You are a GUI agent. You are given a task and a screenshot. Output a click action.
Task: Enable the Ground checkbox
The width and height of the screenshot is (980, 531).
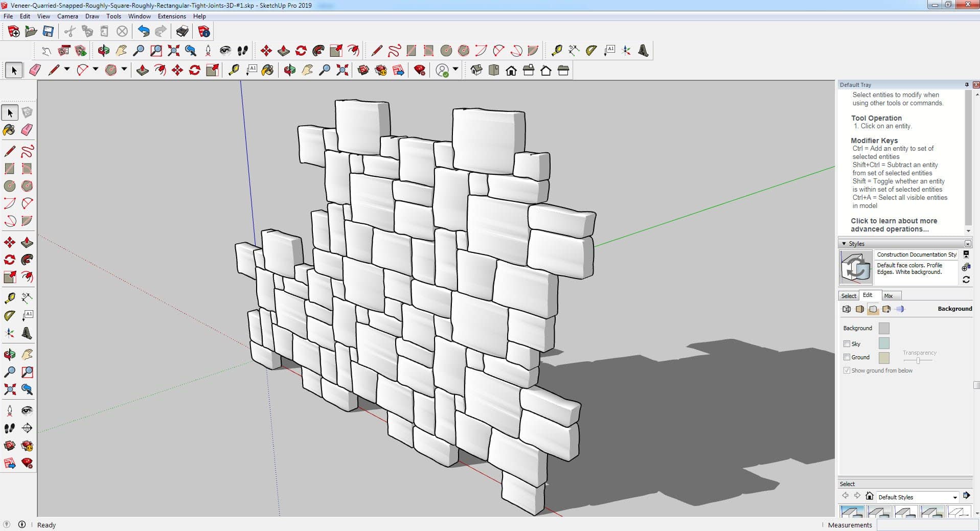point(847,357)
